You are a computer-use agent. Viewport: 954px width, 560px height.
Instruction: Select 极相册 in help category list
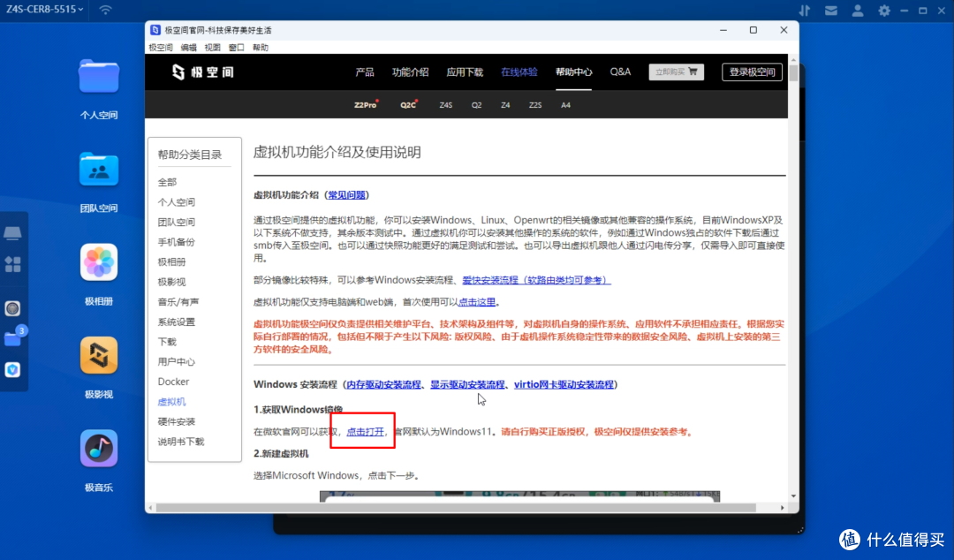click(171, 261)
